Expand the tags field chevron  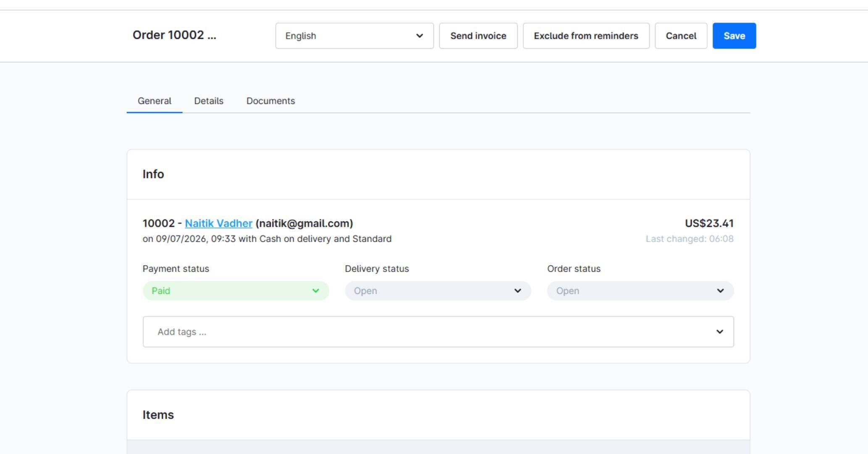pos(720,332)
